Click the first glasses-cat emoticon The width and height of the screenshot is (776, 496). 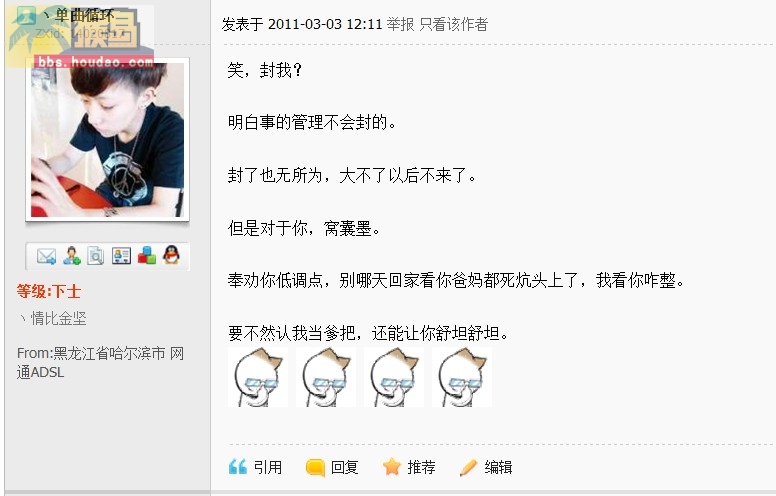click(x=258, y=377)
